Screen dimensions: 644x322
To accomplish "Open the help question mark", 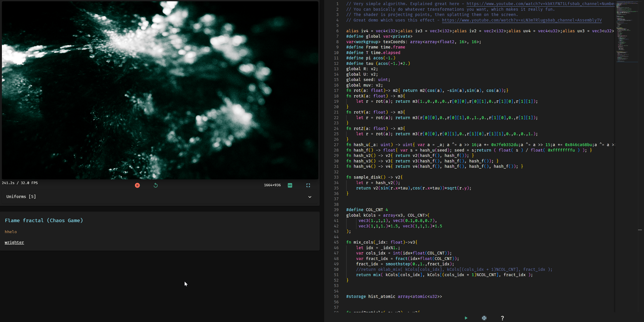I will (502, 318).
